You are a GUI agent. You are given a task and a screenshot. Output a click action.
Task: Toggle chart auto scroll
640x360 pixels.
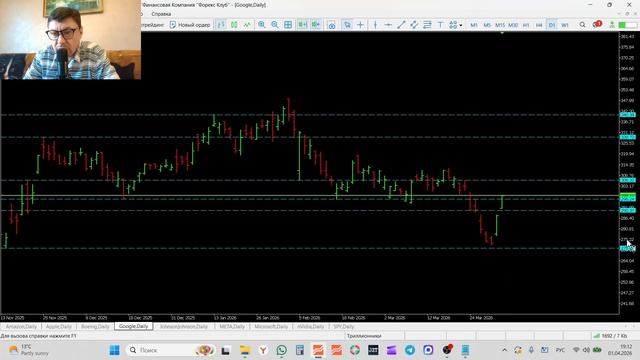(302, 25)
